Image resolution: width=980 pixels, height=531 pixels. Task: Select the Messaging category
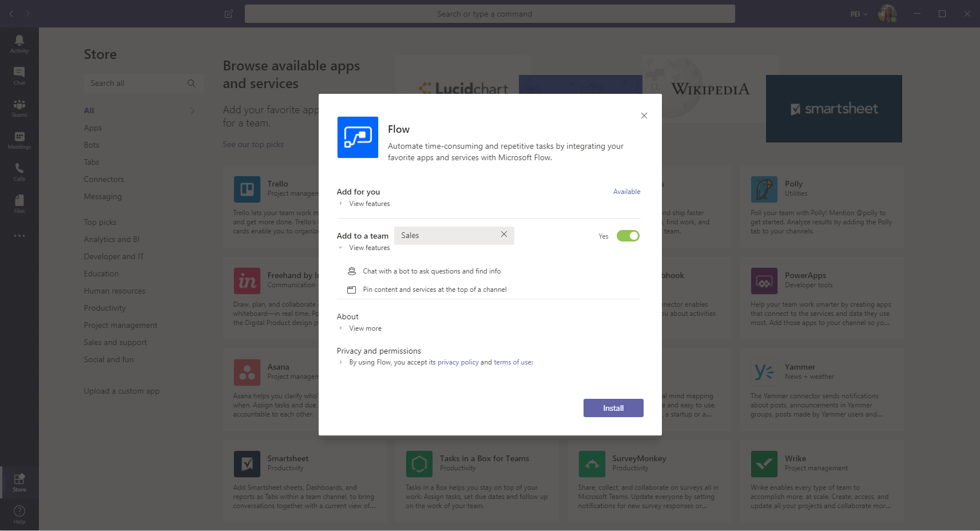(103, 197)
